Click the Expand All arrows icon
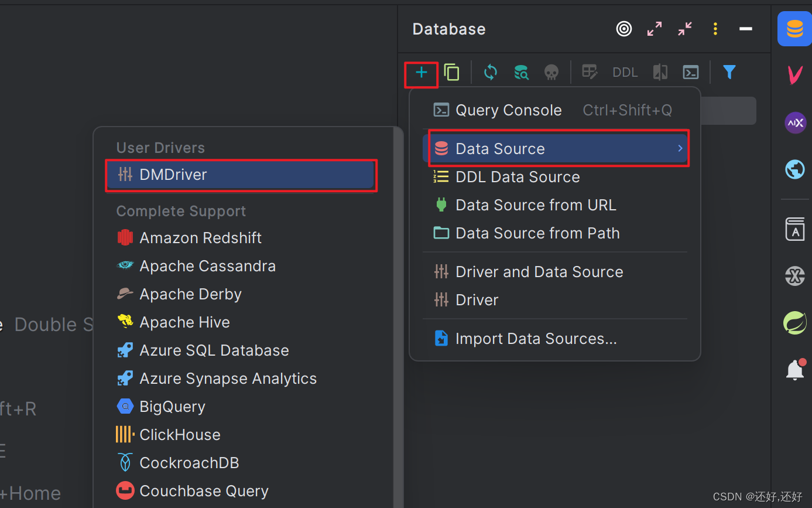 [655, 29]
